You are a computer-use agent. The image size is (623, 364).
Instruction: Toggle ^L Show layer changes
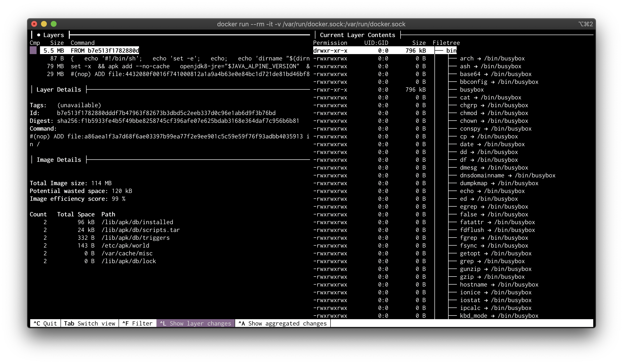(x=196, y=324)
